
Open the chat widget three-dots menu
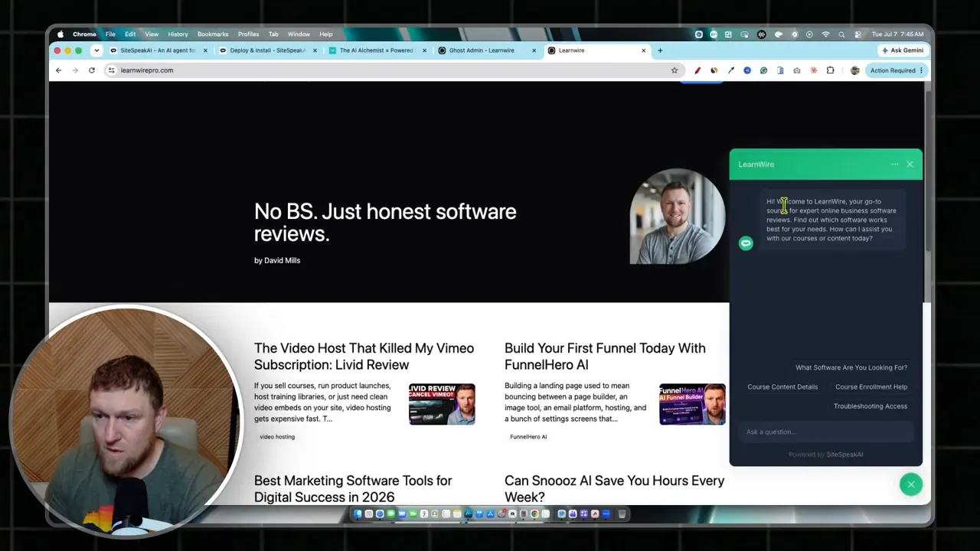coord(895,165)
